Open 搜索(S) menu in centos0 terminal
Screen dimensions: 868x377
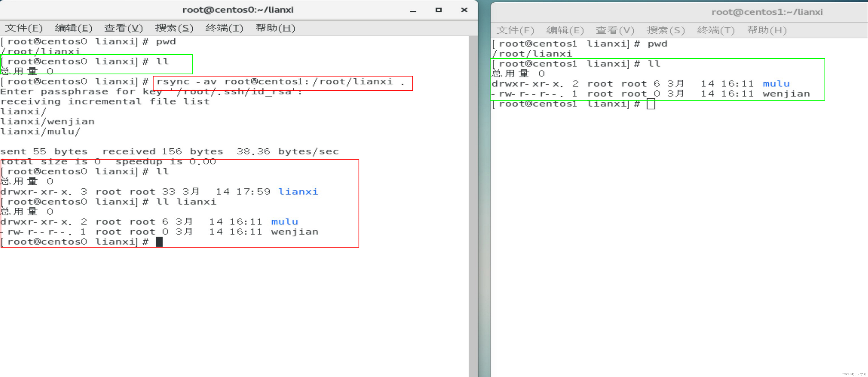coord(174,28)
